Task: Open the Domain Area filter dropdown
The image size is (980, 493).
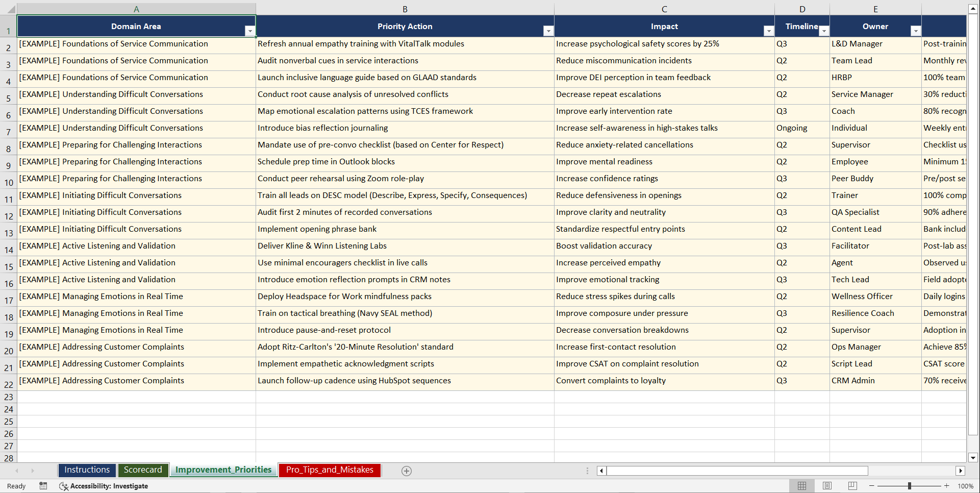Action: point(250,31)
